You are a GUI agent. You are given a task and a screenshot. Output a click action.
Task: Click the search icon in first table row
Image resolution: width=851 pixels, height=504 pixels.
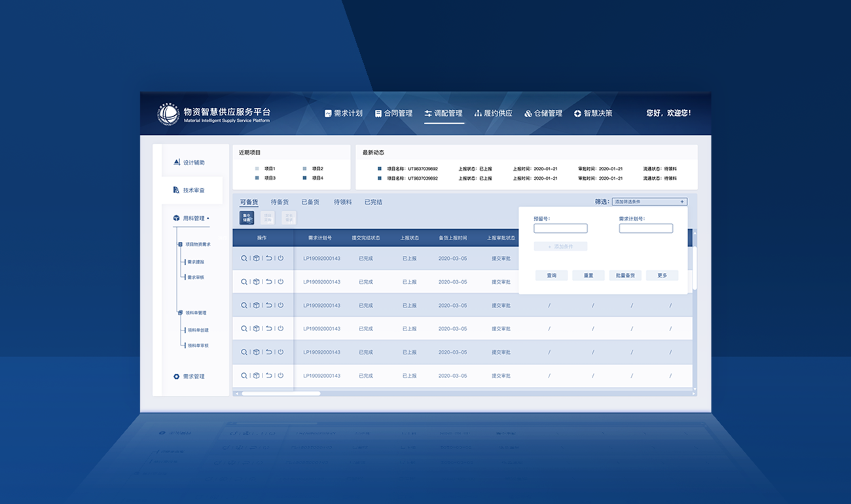244,259
